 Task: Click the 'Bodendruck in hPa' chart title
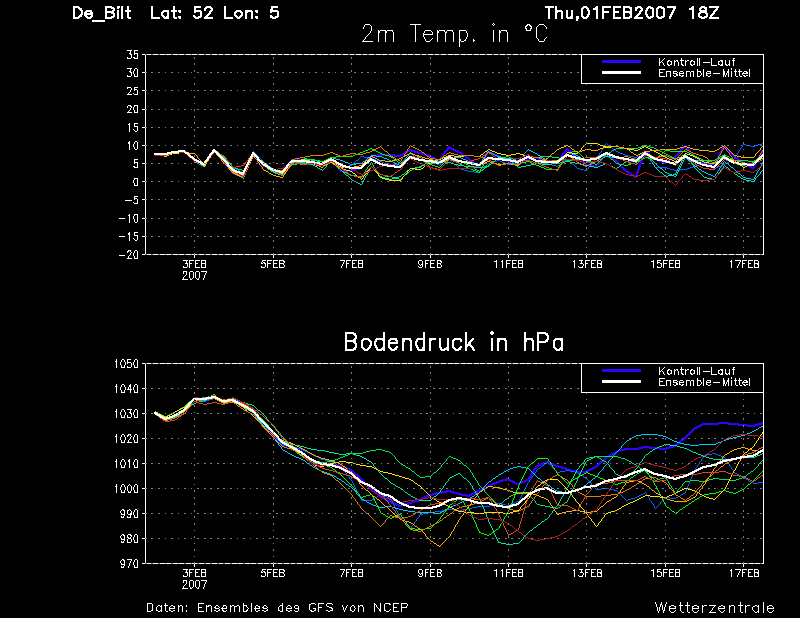coord(454,342)
